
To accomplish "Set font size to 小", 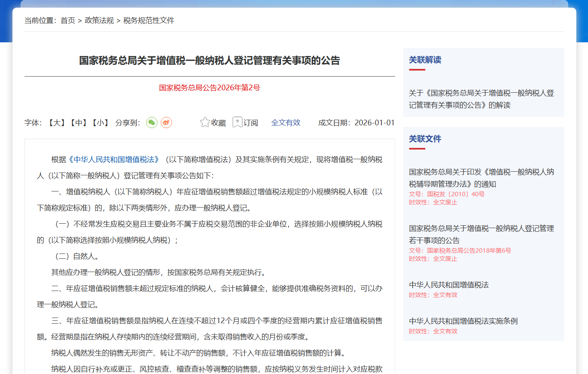I will point(100,123).
